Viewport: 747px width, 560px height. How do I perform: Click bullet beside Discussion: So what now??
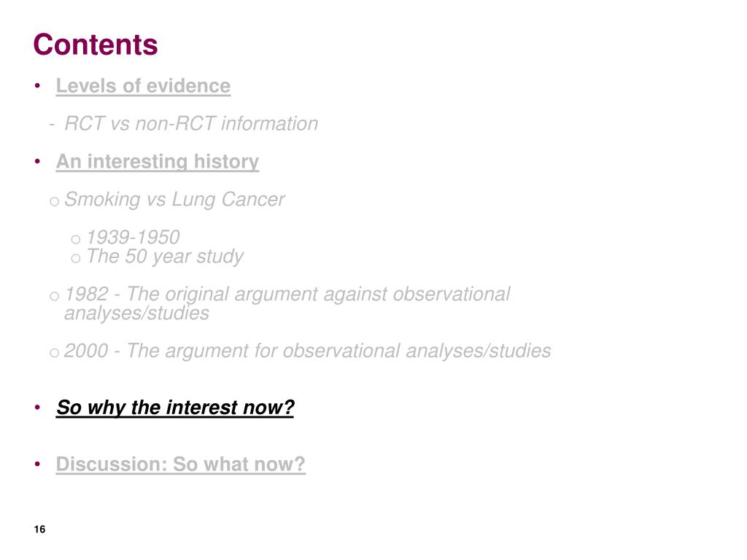(38, 464)
